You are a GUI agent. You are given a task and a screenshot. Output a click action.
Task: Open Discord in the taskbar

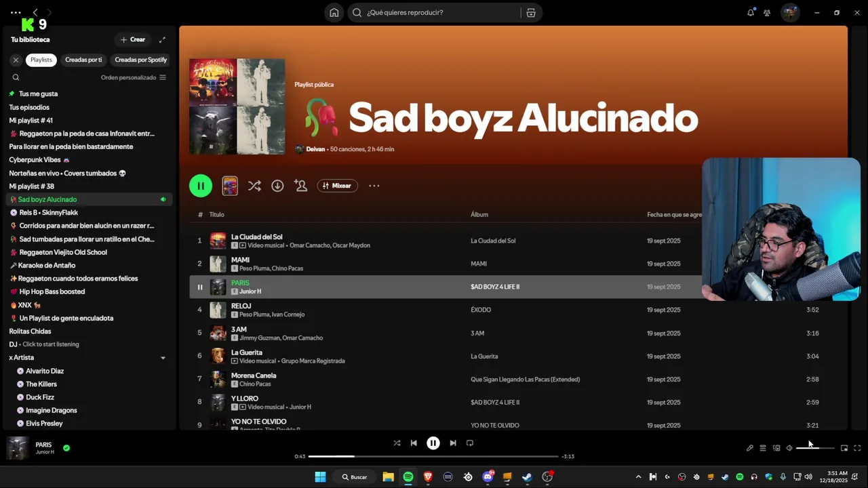(x=488, y=477)
